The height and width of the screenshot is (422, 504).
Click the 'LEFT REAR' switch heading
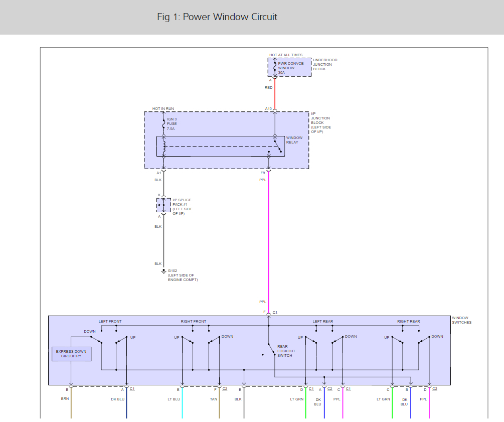(323, 321)
